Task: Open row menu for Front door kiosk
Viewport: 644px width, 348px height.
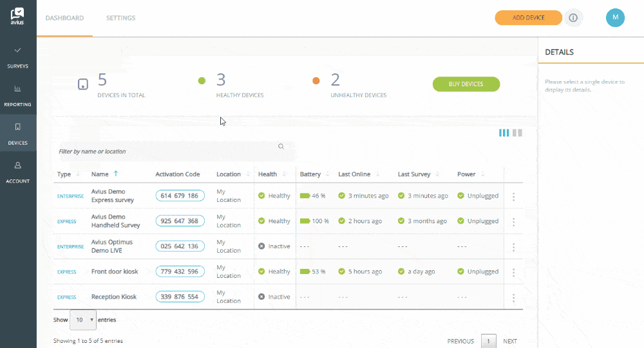Action: coord(513,272)
